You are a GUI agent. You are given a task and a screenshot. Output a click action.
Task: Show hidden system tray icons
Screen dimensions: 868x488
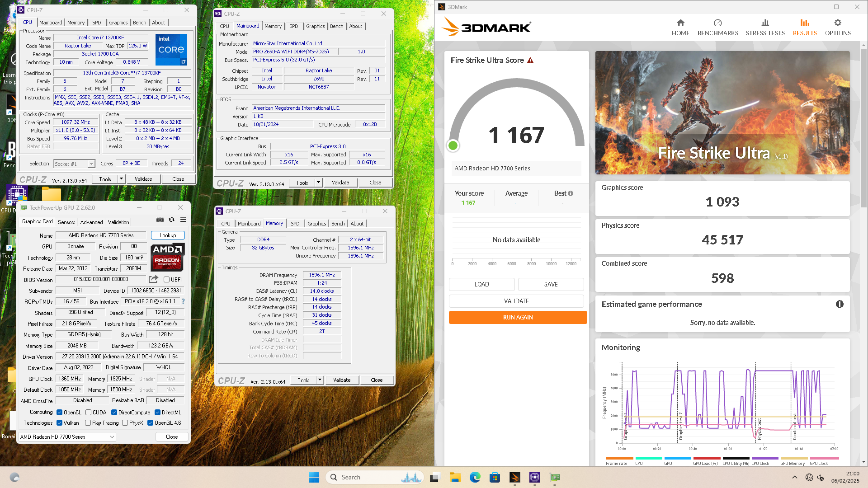[794, 477]
